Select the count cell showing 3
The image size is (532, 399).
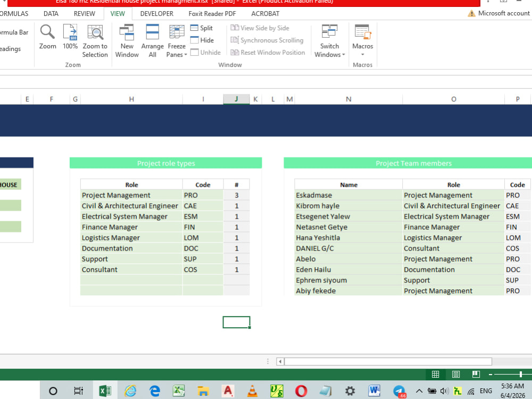point(237,195)
